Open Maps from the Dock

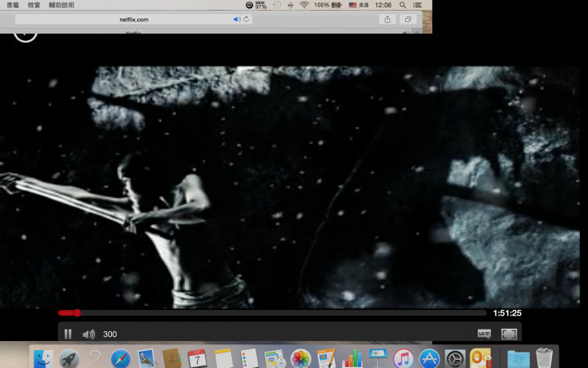click(275, 359)
